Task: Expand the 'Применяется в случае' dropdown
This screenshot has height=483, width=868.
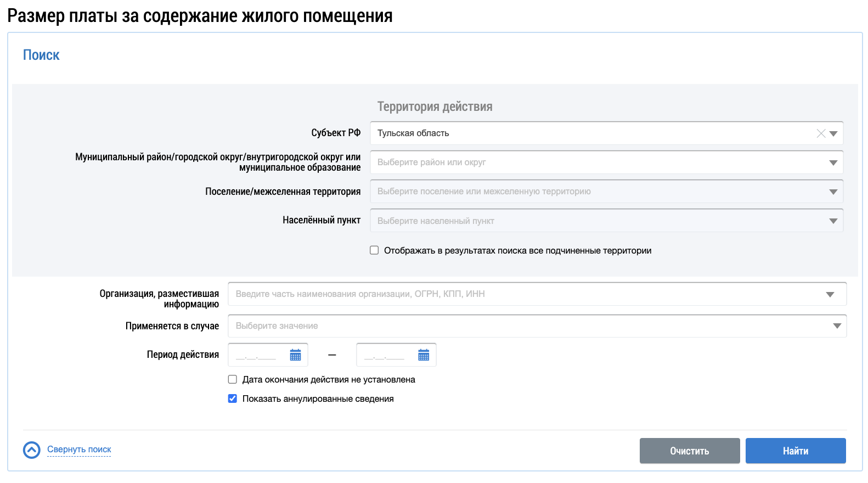Action: click(x=537, y=326)
